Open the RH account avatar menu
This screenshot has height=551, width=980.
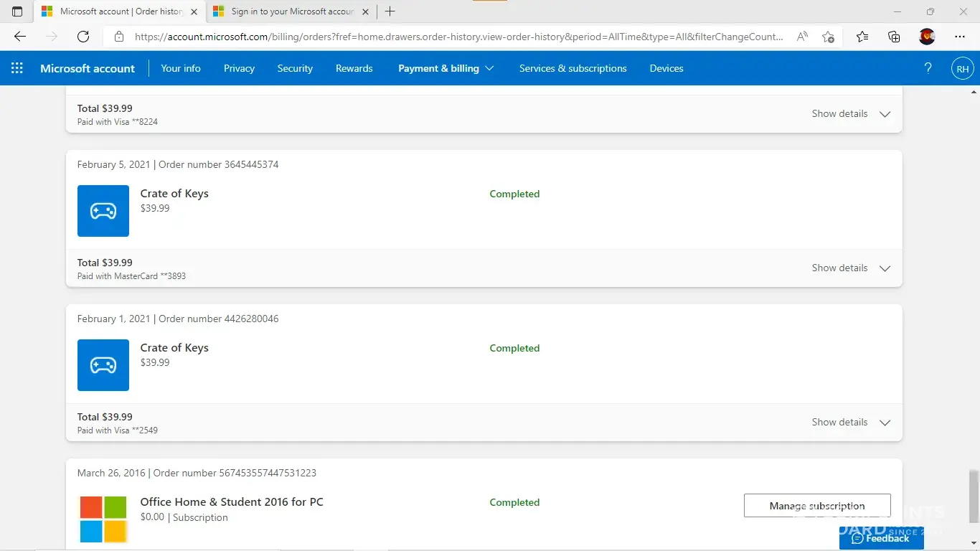tap(962, 69)
